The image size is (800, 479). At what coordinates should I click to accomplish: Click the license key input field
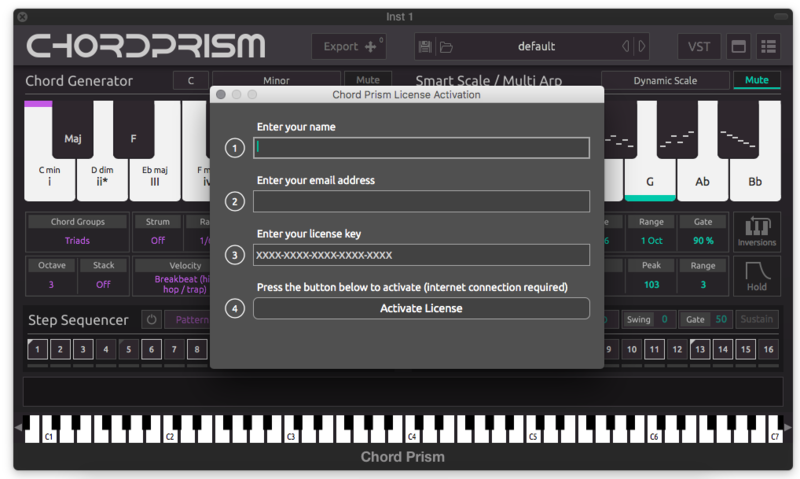[x=421, y=255]
